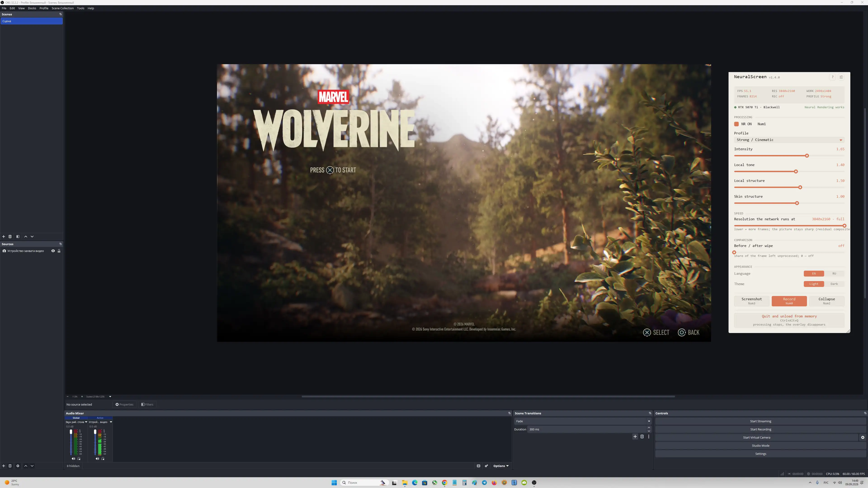868x488 pixels.
Task: Open the Strong / Cinematic profile dropdown
Action: click(x=789, y=140)
